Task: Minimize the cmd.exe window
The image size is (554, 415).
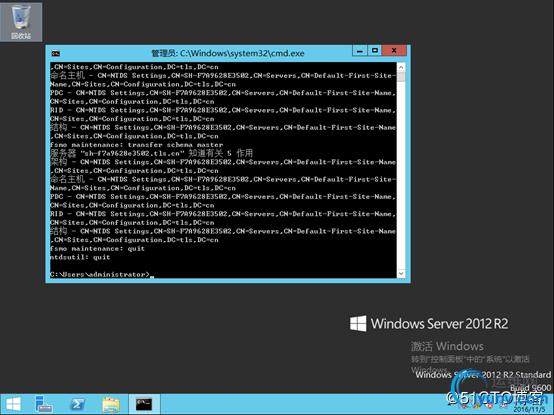Action: [x=360, y=51]
